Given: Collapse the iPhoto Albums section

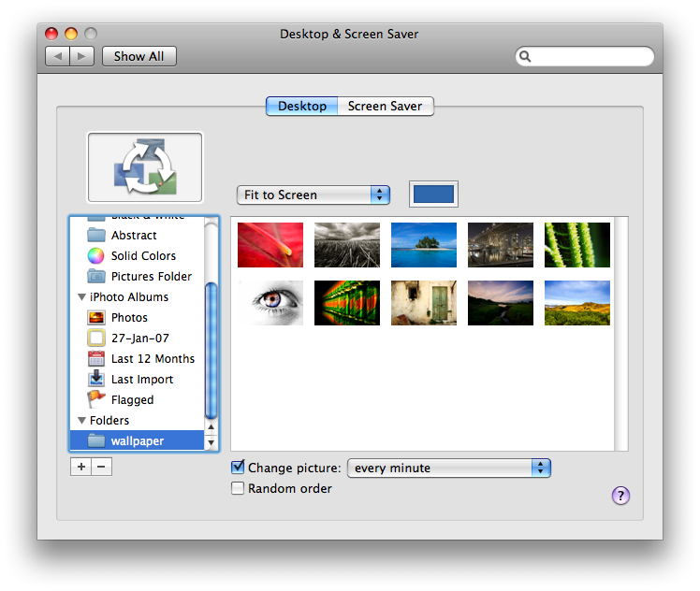Looking at the screenshot, I should pyautogui.click(x=81, y=297).
